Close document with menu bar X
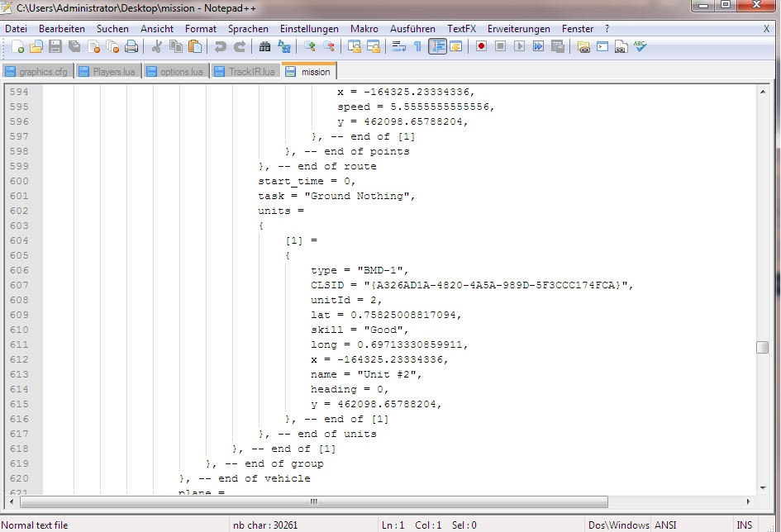This screenshot has width=781, height=532. pos(767,29)
